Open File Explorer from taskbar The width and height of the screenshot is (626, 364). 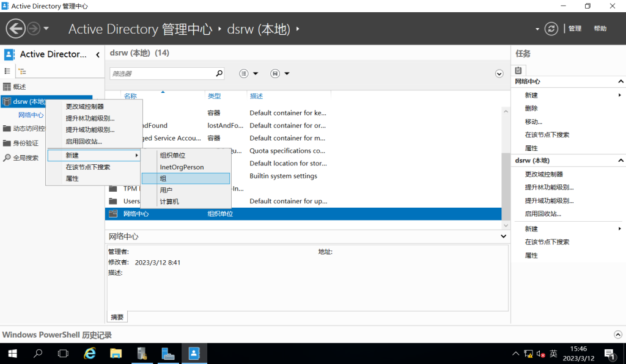point(116,354)
